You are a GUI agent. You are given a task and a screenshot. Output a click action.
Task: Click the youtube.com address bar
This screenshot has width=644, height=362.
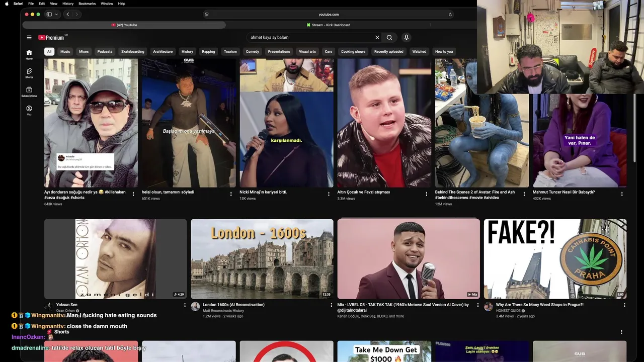(x=329, y=15)
